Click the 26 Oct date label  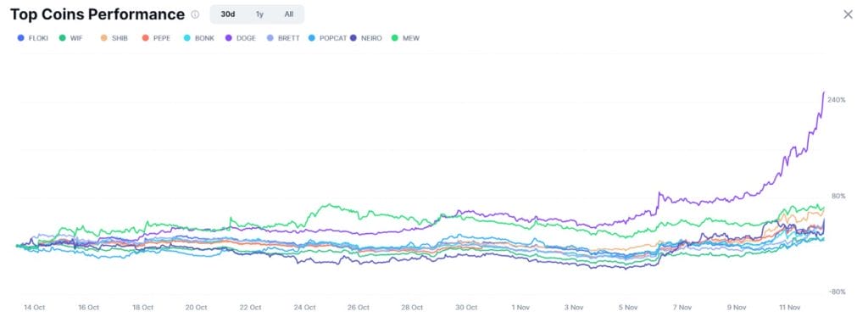359,307
